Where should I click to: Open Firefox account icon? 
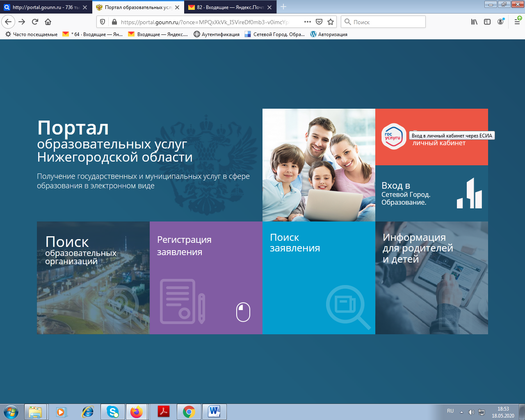click(500, 22)
